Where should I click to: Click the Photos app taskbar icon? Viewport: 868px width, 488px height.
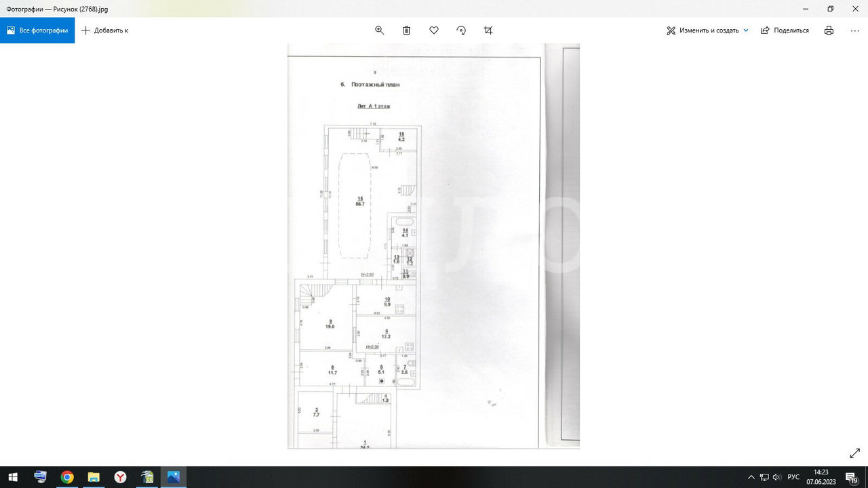[x=174, y=477]
